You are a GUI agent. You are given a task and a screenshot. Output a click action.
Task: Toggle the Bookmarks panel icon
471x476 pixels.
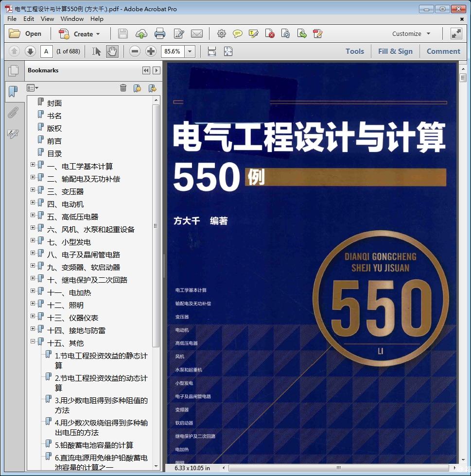pos(13,91)
